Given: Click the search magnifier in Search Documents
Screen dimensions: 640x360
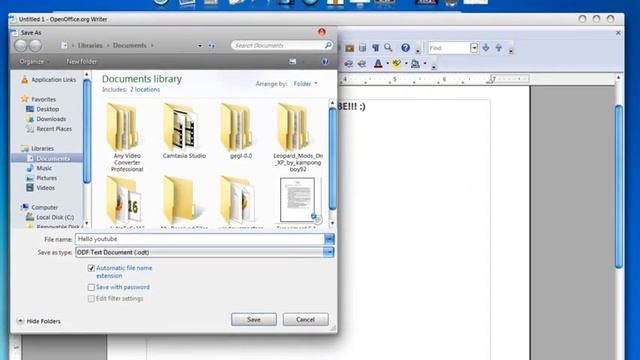Looking at the screenshot, I should pyautogui.click(x=328, y=45).
